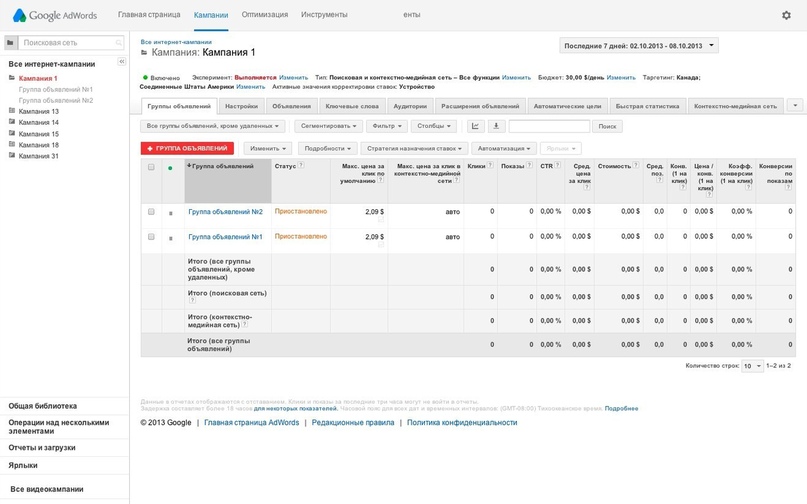
Task: Open Стратегия назначения ставок dropdown
Action: click(414, 149)
